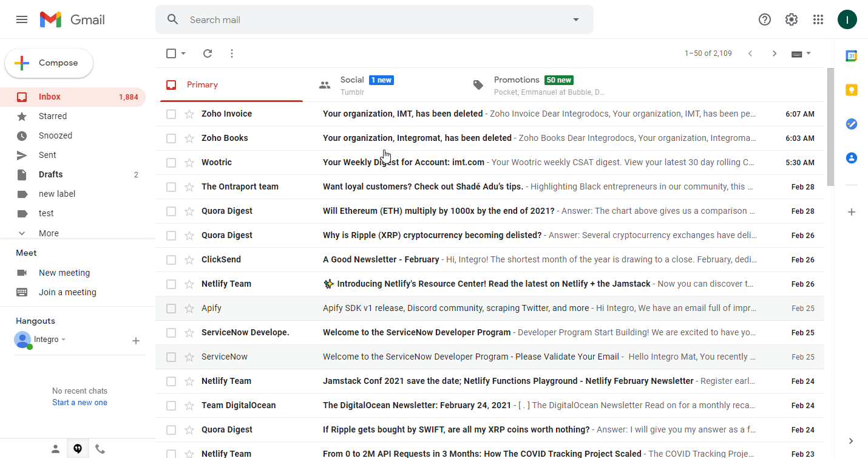Check the box beside the ClickSend email

[171, 260]
